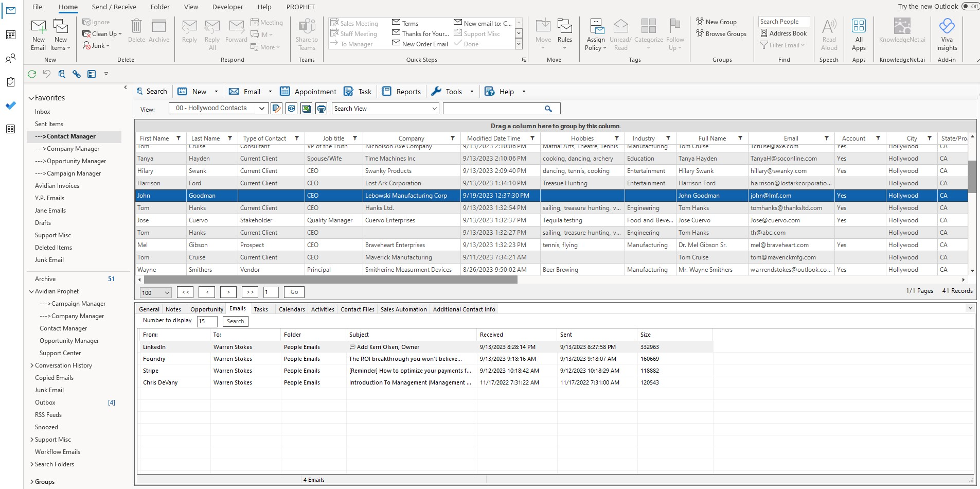Select the Foundry email row
The width and height of the screenshot is (980, 489).
coord(425,359)
